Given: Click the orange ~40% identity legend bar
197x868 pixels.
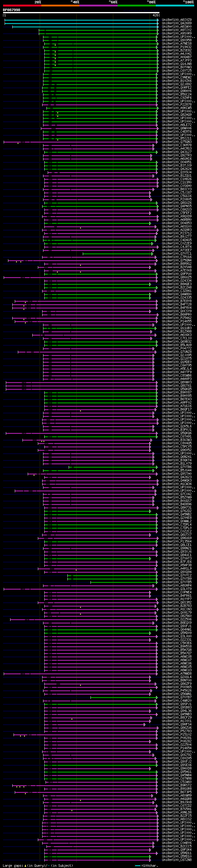Looking at the screenshot, I should [60, 6].
